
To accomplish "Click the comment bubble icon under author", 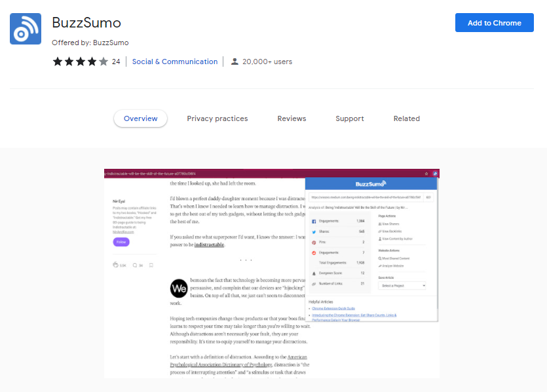I will [135, 265].
